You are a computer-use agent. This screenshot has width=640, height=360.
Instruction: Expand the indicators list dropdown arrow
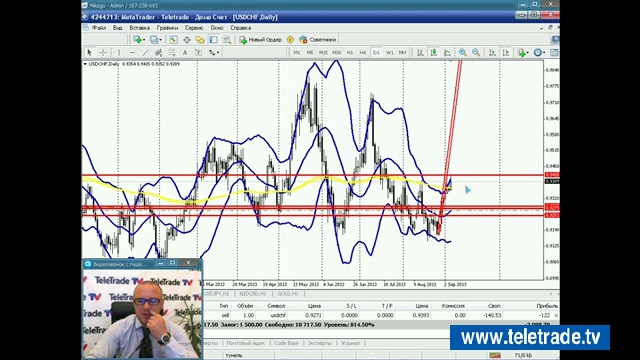pos(527,52)
